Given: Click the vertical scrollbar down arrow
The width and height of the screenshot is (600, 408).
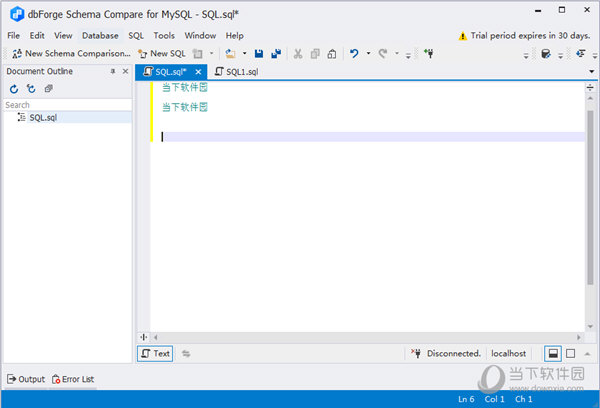Looking at the screenshot, I should pyautogui.click(x=590, y=326).
